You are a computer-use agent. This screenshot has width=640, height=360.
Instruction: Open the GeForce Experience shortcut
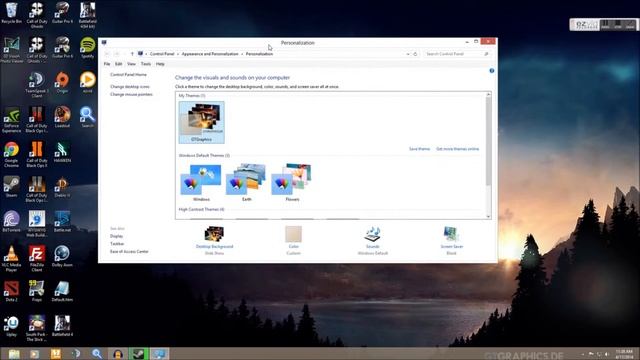point(11,120)
